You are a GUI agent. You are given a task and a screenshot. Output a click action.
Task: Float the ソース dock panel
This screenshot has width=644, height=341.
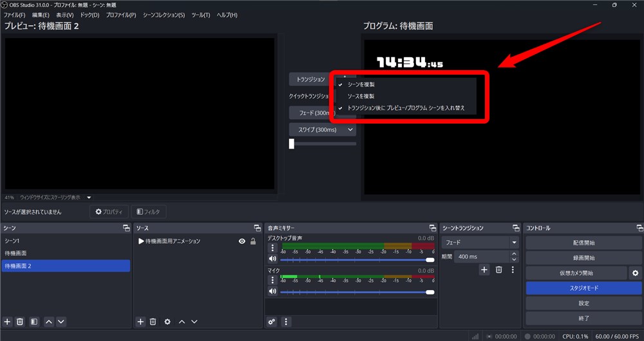click(x=258, y=228)
